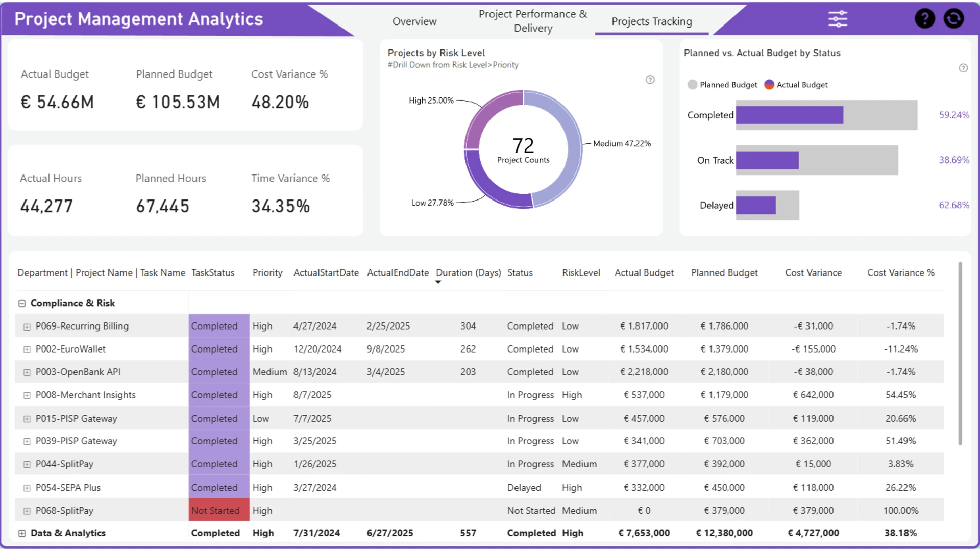Screen dimensions: 980x551
Task: Expand the P015-PISP Gateway row
Action: click(27, 419)
